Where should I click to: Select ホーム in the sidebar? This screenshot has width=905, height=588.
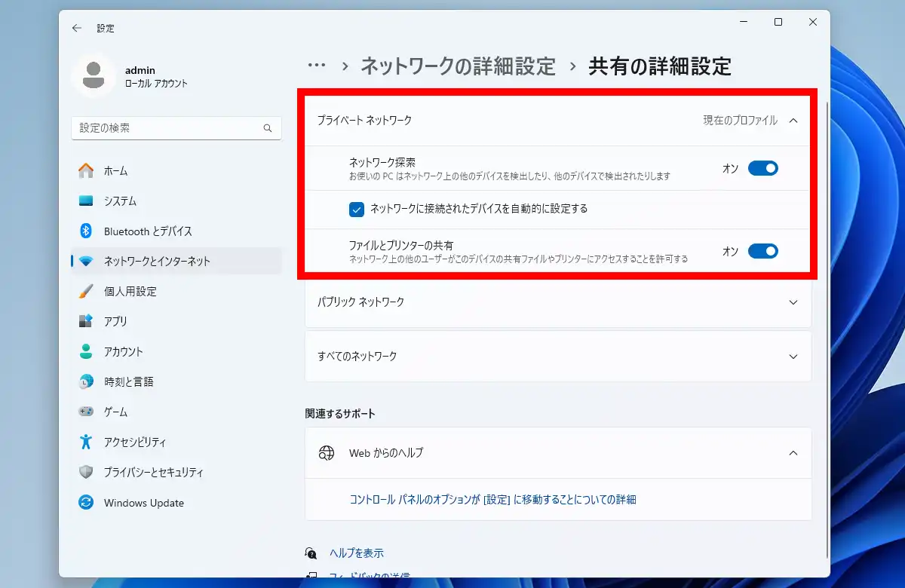click(x=176, y=170)
